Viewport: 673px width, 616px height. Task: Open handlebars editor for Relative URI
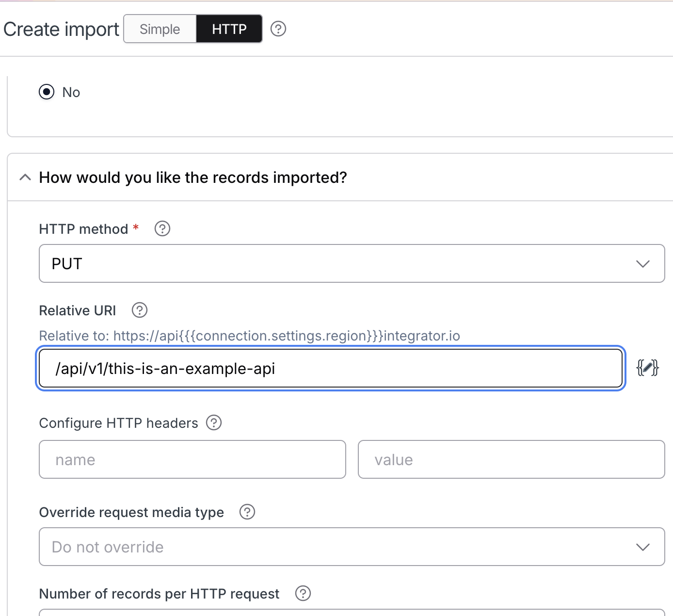coord(647,368)
